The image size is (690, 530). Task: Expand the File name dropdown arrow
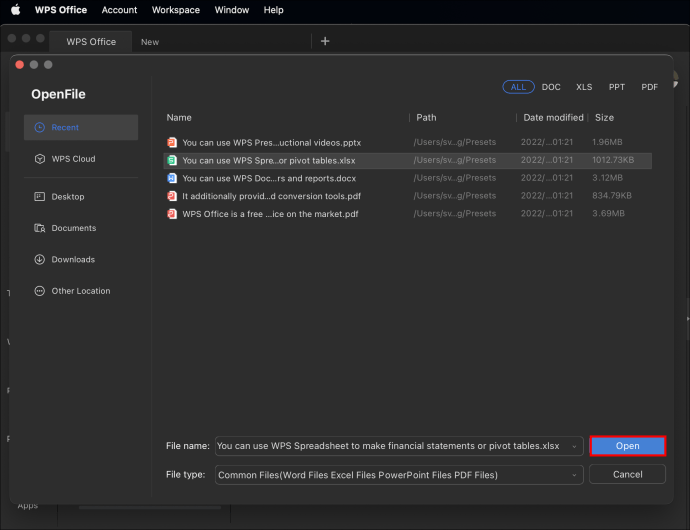[x=574, y=446]
